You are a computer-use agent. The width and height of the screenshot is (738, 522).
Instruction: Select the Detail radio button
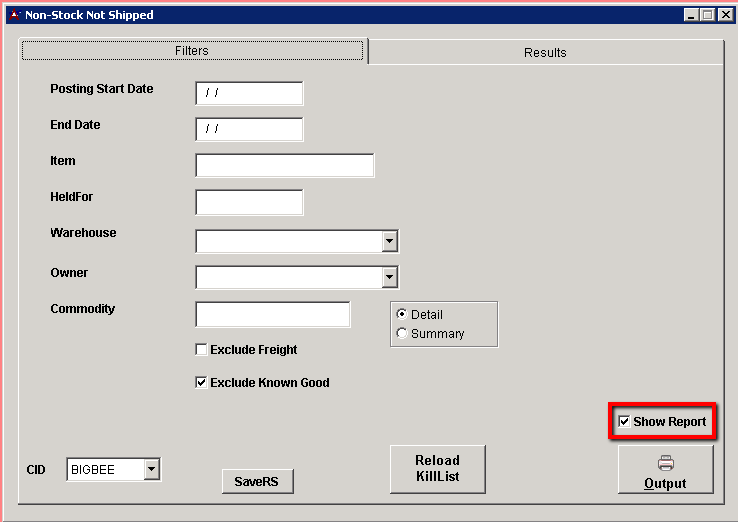point(402,314)
